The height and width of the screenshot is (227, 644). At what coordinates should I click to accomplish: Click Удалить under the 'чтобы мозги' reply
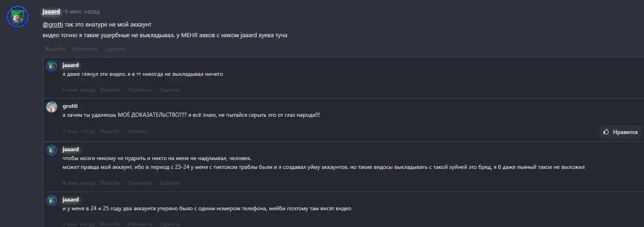point(170,183)
